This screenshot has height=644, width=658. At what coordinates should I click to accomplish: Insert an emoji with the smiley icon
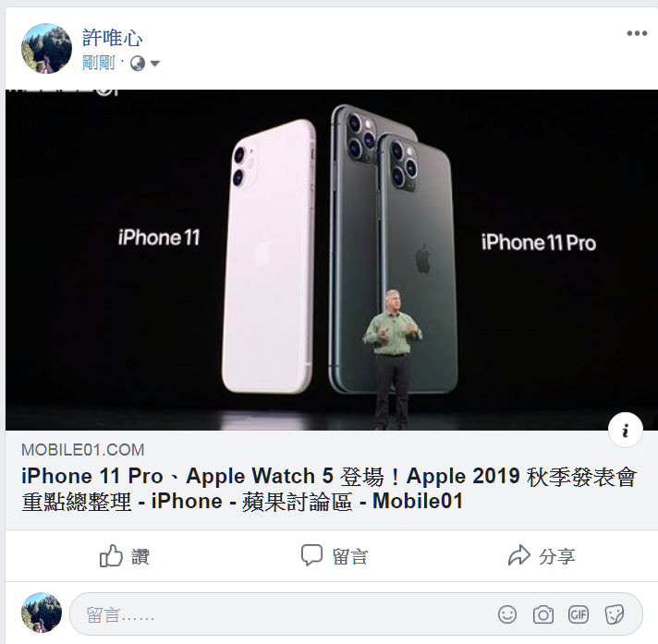click(507, 614)
